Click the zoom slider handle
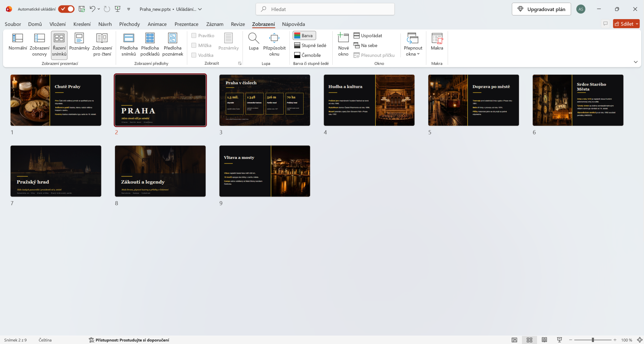This screenshot has width=644, height=344. tap(593, 340)
